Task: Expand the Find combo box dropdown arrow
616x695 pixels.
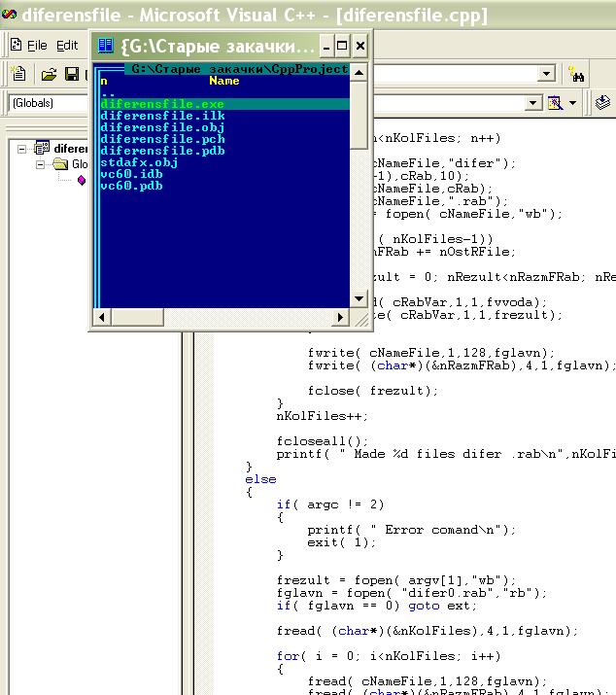Action: click(x=547, y=75)
